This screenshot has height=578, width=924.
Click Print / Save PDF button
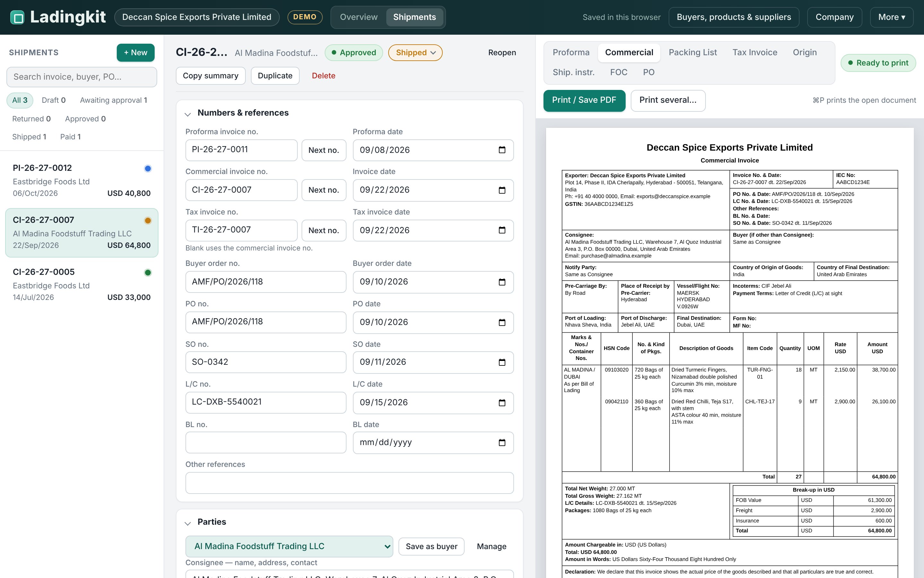click(584, 100)
